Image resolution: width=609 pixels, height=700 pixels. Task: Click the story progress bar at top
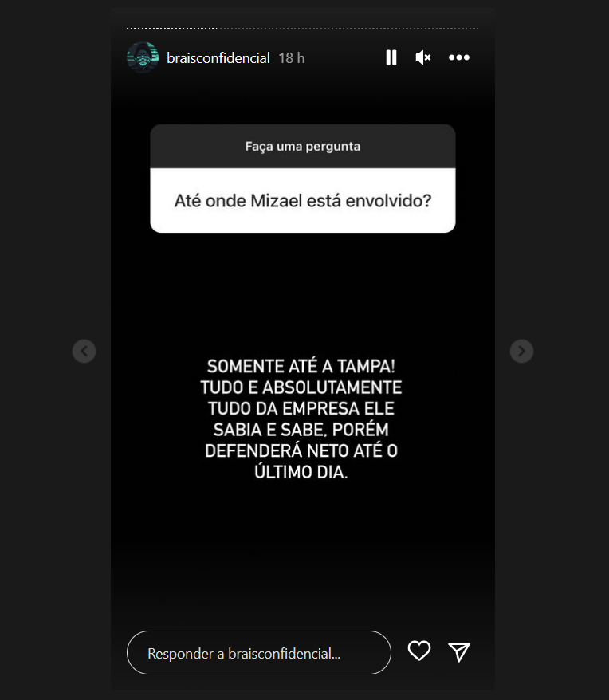click(302, 29)
